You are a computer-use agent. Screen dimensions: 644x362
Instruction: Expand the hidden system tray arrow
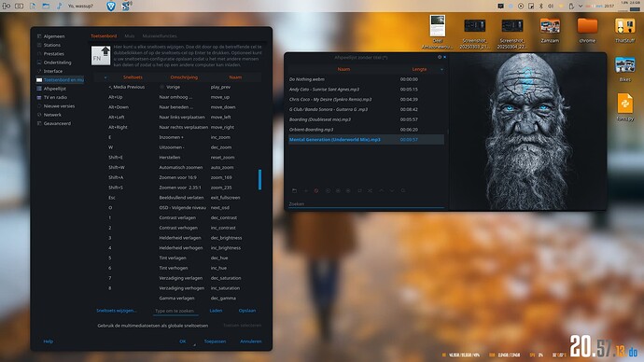point(581,6)
